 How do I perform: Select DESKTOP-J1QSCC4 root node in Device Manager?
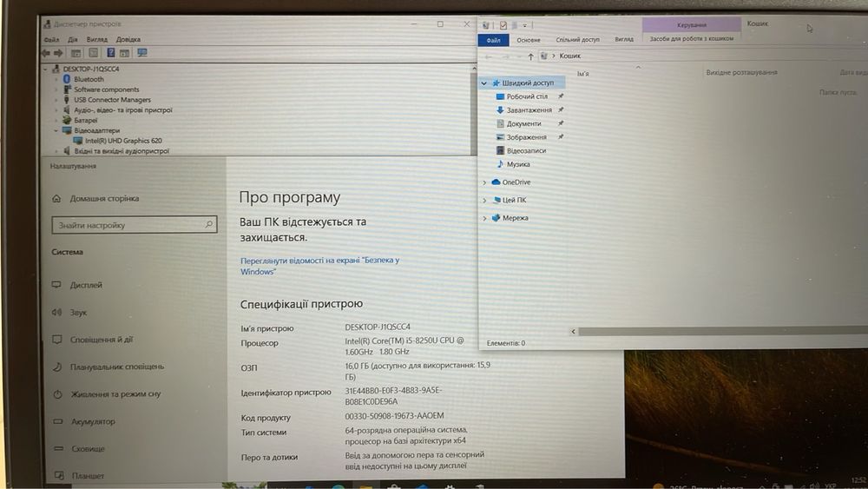(91, 69)
